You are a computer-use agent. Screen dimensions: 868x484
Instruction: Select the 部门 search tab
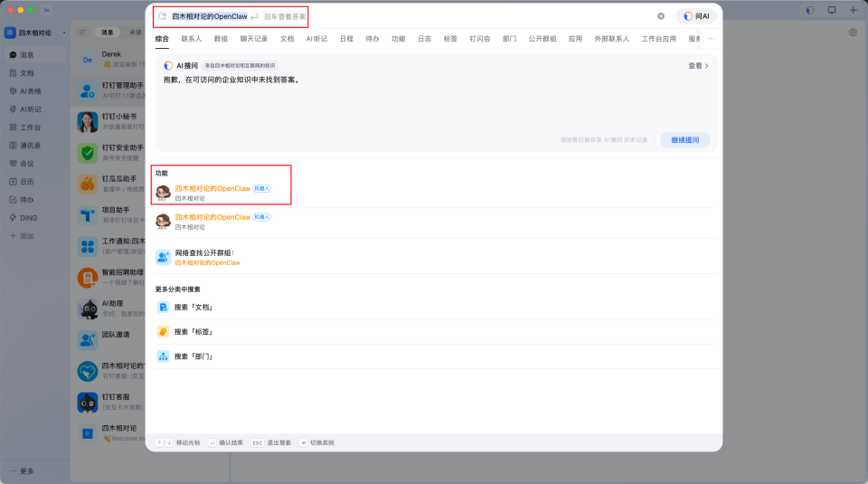(x=510, y=39)
